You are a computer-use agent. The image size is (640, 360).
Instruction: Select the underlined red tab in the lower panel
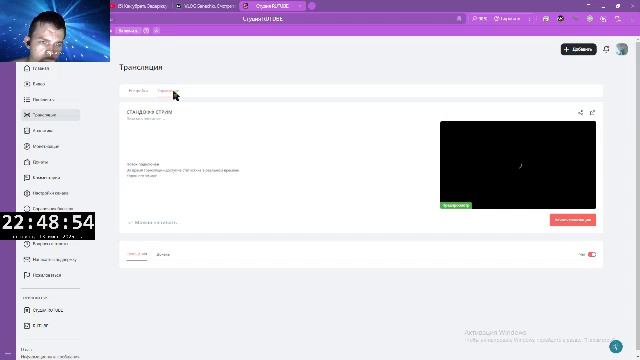[137, 254]
